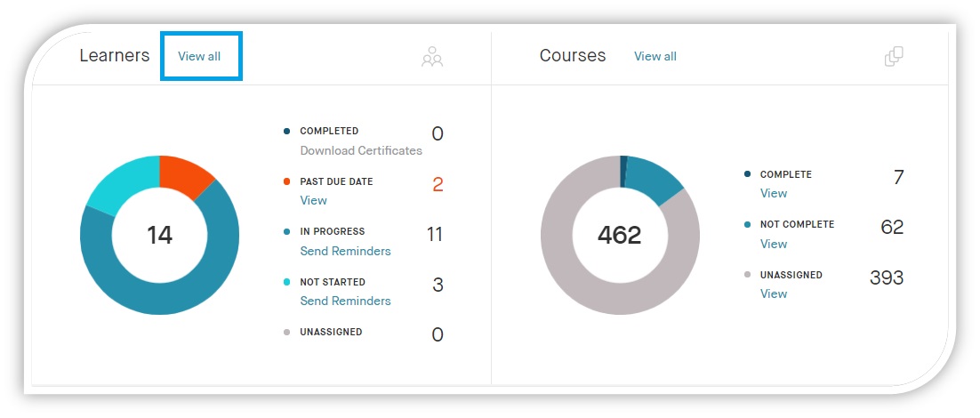This screenshot has height=418, width=980.
Task: Open View all link beside Learners
Action: (199, 56)
